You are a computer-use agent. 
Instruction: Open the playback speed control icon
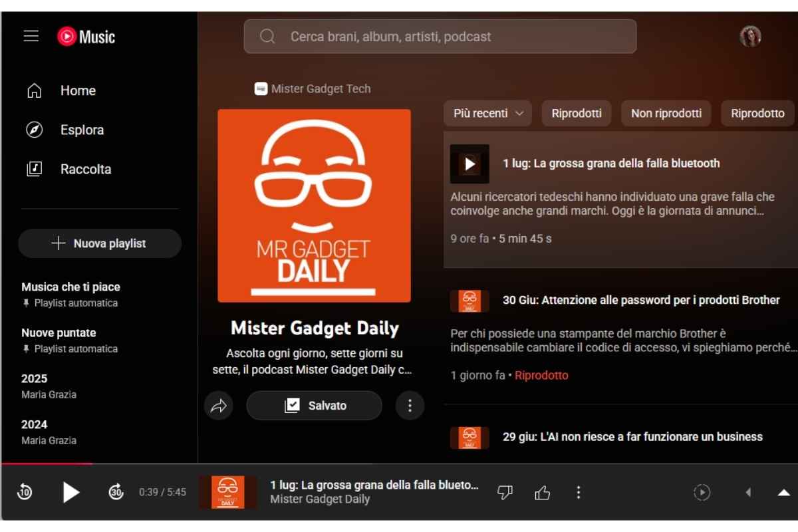(702, 492)
